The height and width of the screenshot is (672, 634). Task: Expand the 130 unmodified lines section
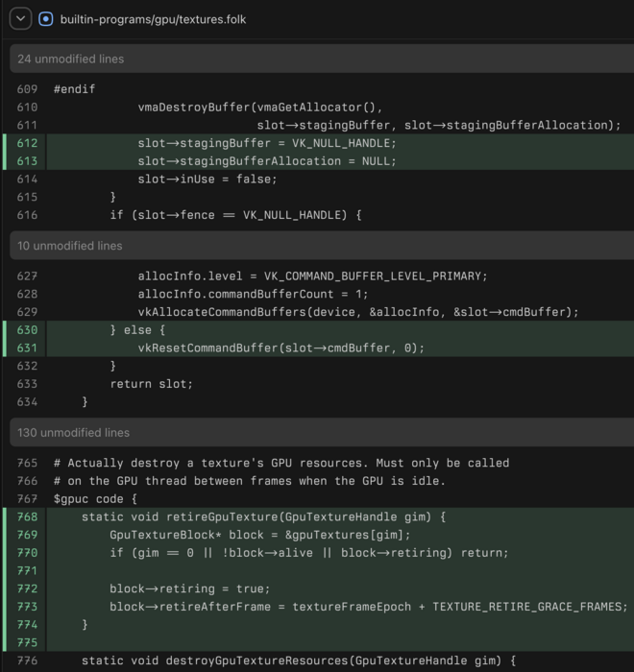coord(322,432)
